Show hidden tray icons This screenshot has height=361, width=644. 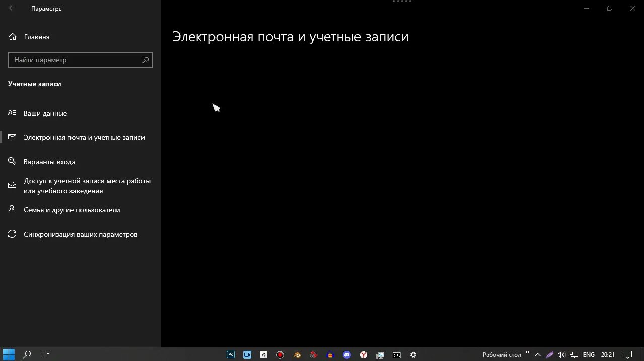click(x=538, y=354)
